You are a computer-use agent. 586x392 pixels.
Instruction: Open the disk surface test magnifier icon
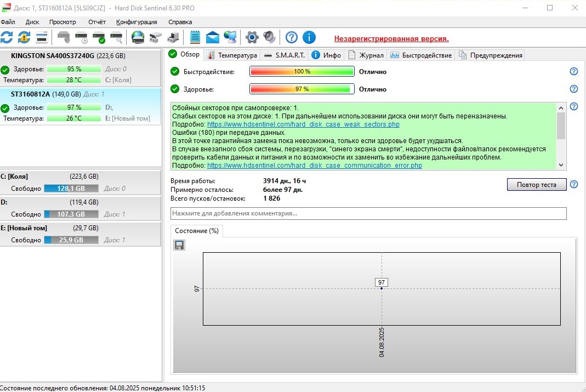click(117, 37)
